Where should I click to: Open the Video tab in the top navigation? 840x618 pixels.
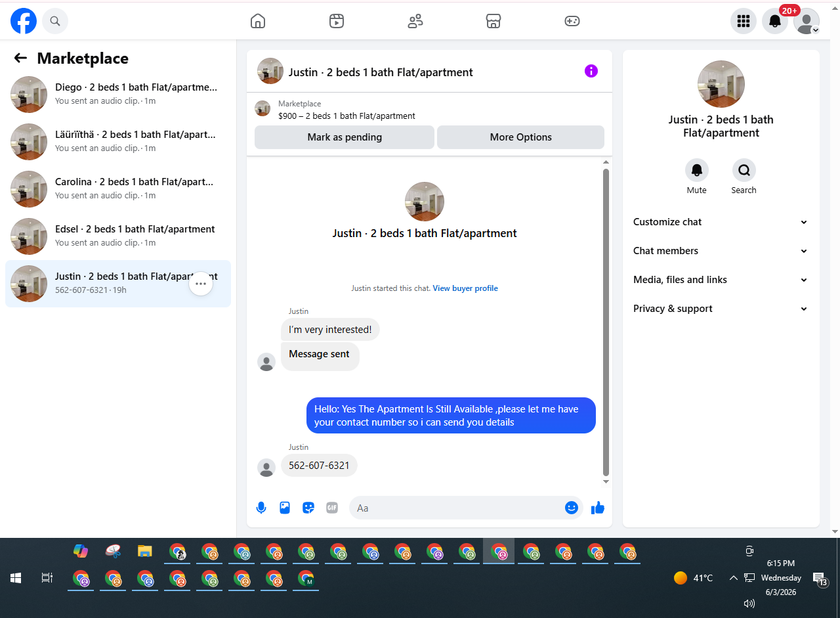(x=337, y=22)
